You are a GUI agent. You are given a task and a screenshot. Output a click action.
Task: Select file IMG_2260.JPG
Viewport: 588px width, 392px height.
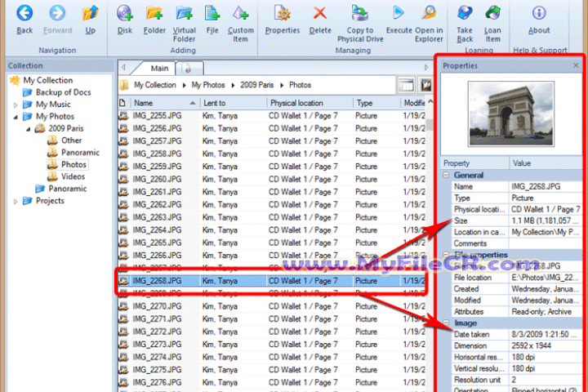pos(272,180)
